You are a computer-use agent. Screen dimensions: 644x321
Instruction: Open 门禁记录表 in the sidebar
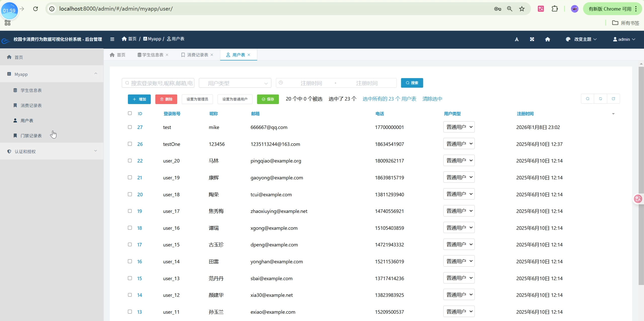coord(31,136)
